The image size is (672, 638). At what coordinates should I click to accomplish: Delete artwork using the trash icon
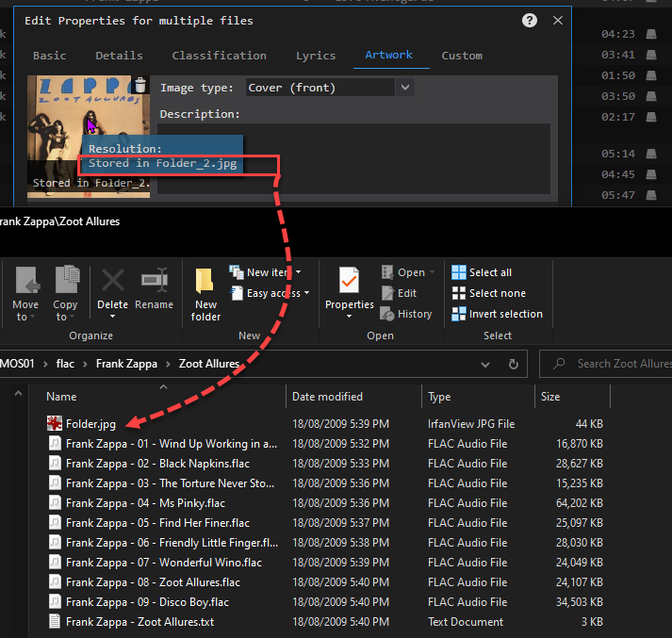click(x=140, y=86)
